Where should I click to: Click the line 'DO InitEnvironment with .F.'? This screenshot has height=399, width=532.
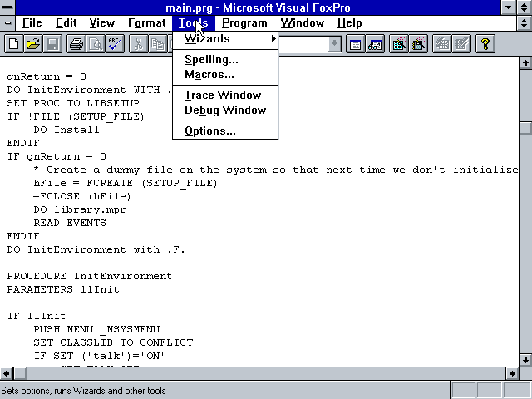(x=96, y=249)
